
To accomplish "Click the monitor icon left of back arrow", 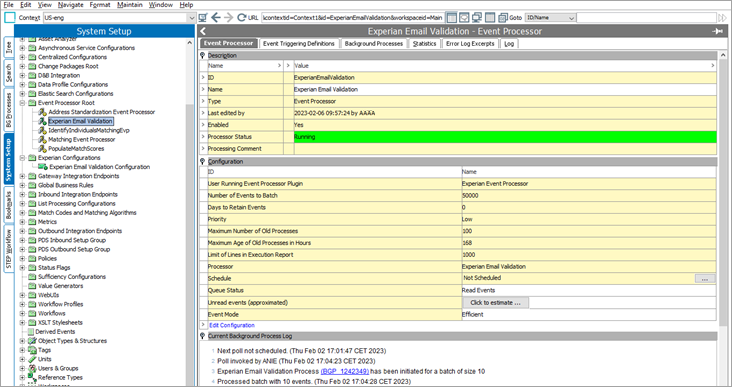I will pos(203,18).
